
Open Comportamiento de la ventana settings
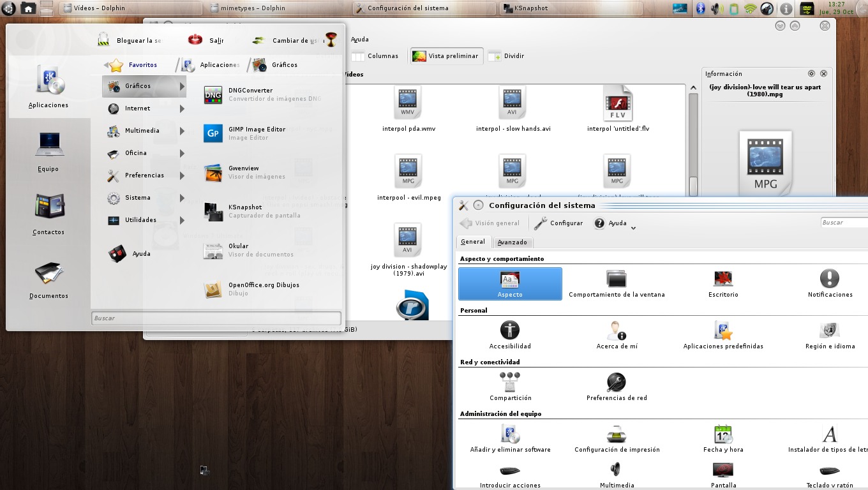point(617,284)
